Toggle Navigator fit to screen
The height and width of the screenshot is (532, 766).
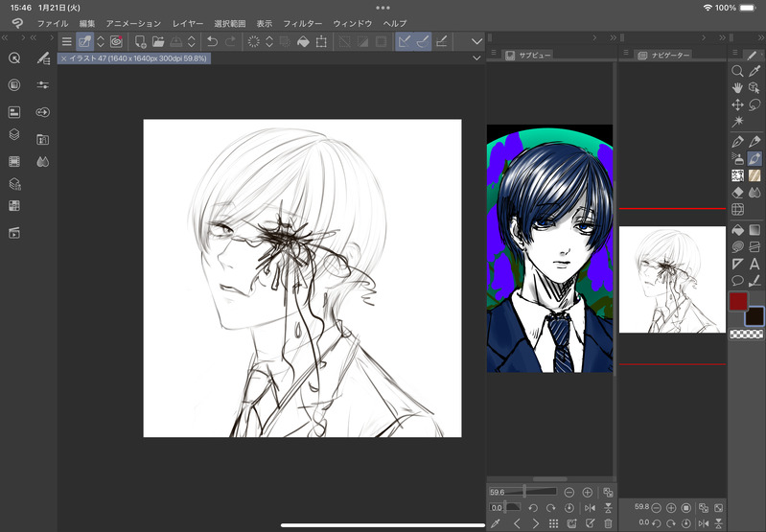point(703,508)
